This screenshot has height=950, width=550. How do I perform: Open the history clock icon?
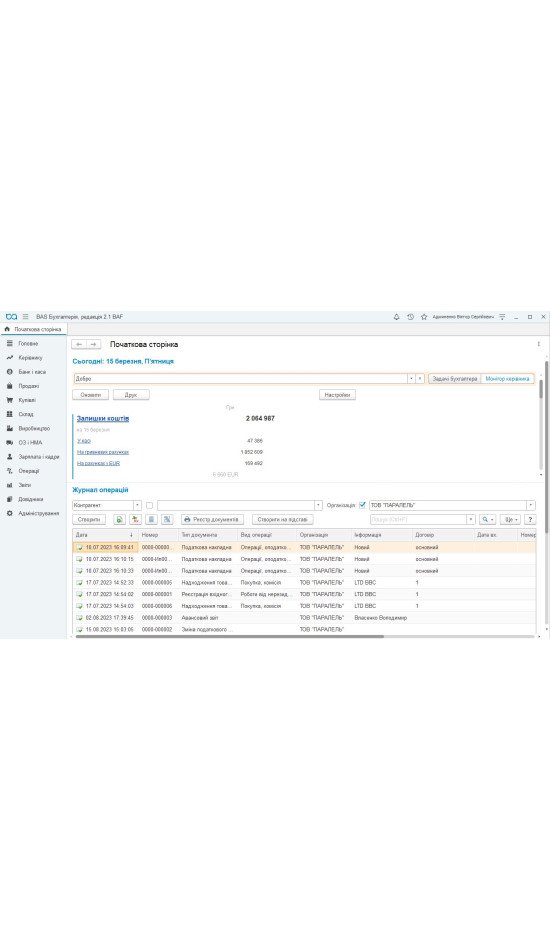[410, 317]
